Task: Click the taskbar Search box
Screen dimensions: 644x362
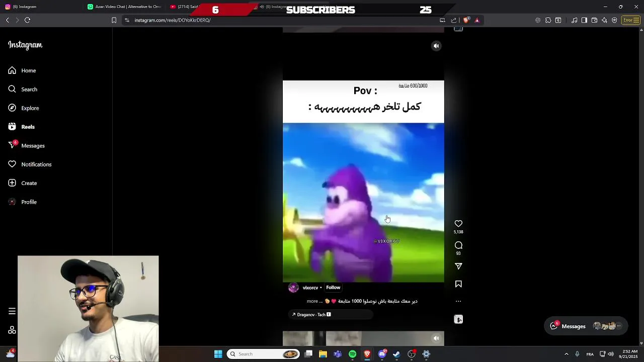Action: click(263, 354)
